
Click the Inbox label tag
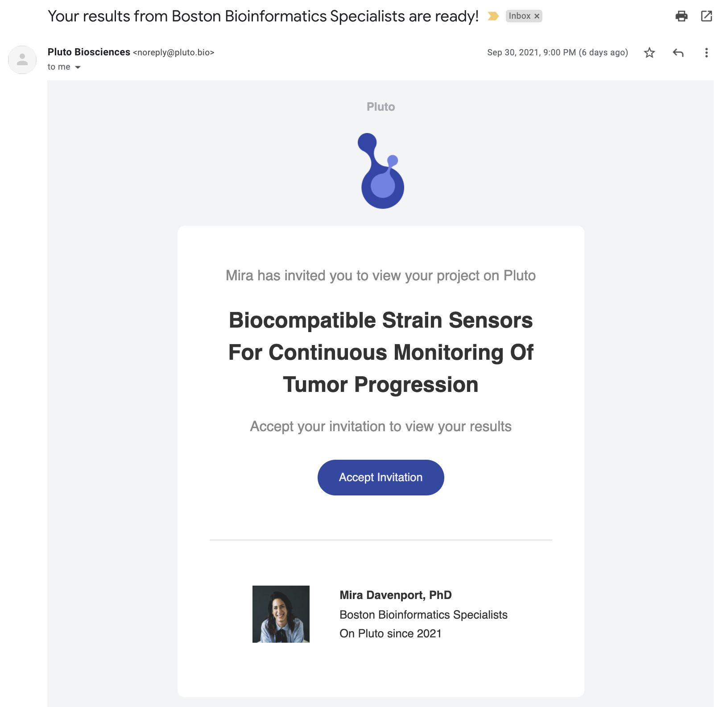[x=520, y=16]
